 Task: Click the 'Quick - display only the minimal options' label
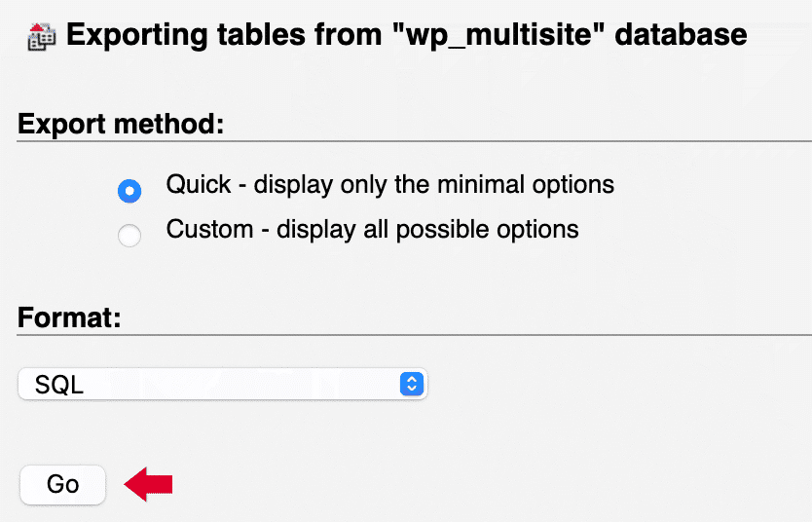click(389, 184)
